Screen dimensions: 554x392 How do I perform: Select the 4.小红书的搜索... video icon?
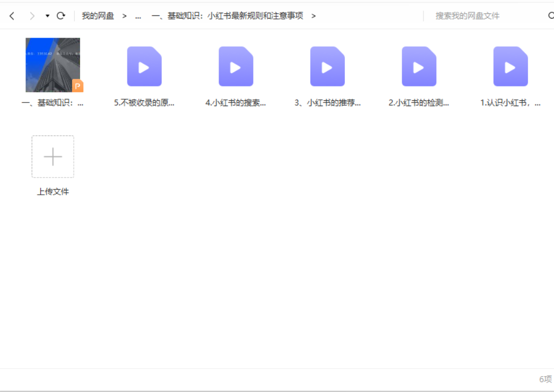236,66
